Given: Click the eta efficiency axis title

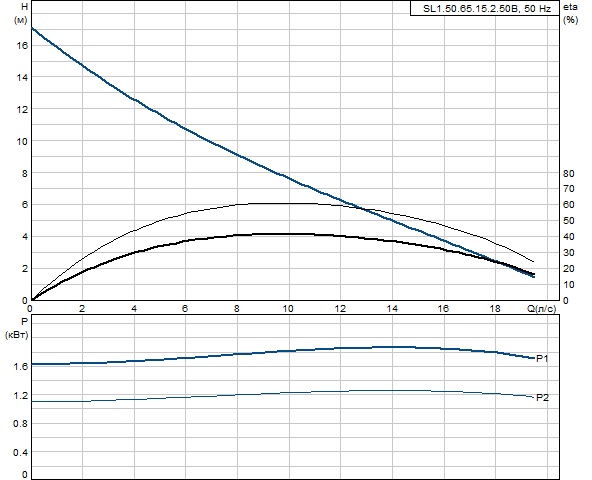Looking at the screenshot, I should pyautogui.click(x=570, y=7).
